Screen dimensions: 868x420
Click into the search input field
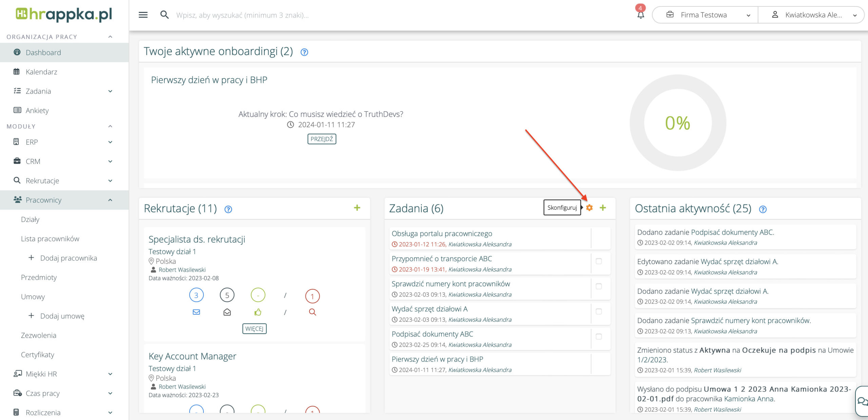click(242, 15)
